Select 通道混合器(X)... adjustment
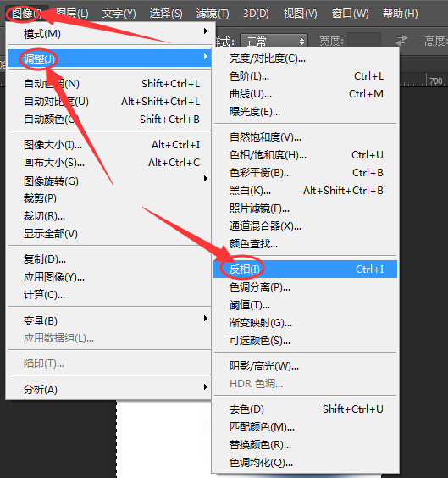 pos(306,226)
